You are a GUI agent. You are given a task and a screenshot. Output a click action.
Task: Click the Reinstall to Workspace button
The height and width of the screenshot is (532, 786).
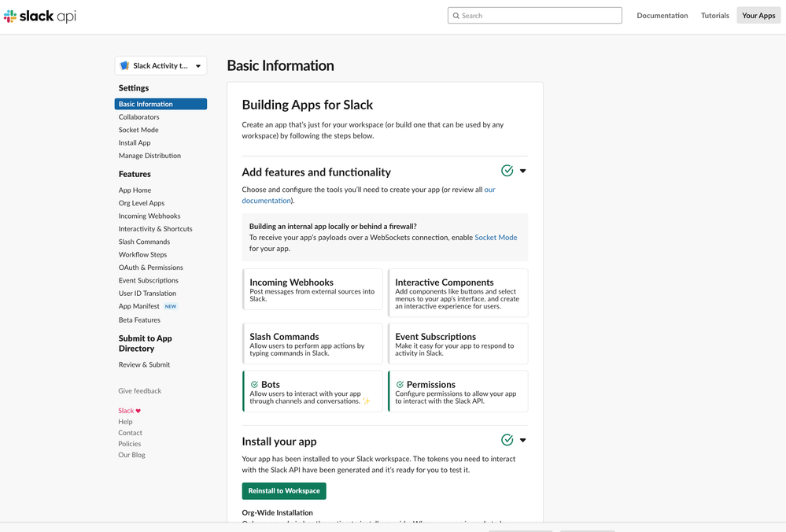[284, 491]
